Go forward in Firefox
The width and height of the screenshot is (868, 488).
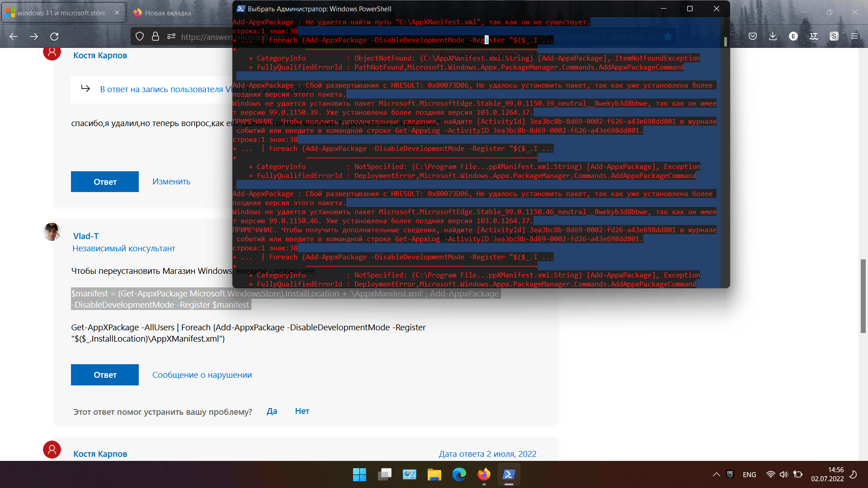(x=34, y=37)
